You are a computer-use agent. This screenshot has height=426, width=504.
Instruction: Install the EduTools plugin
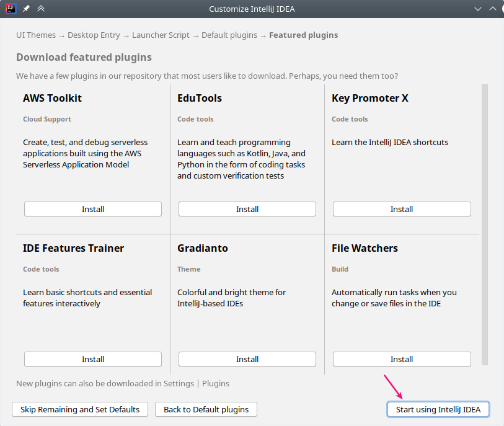pyautogui.click(x=247, y=209)
